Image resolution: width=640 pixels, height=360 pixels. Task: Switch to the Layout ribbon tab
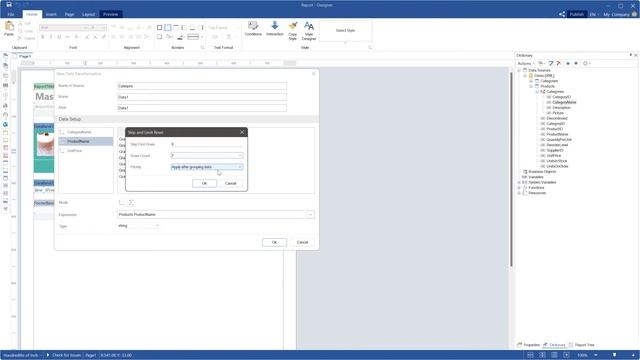(x=88, y=14)
